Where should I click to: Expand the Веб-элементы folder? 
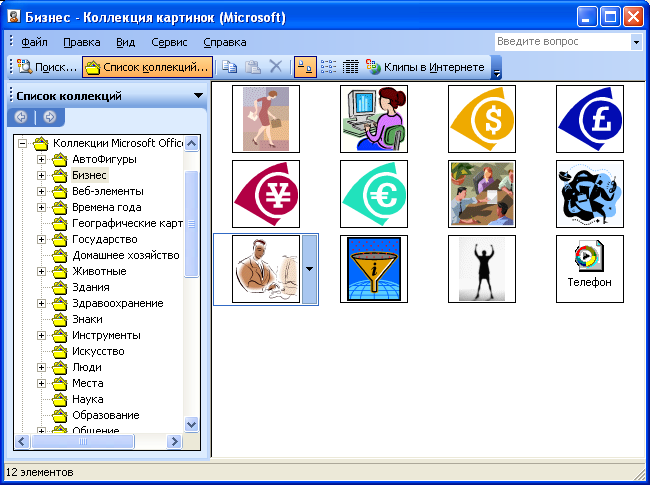[x=41, y=191]
